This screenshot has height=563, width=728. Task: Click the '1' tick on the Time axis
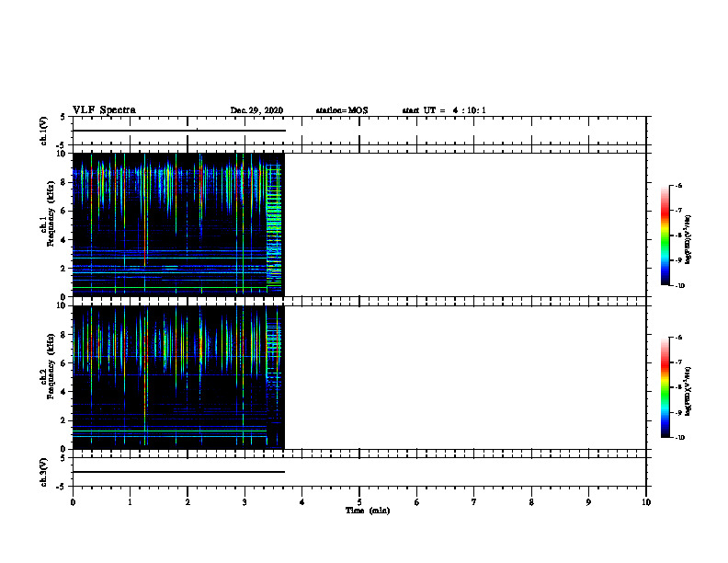point(130,502)
